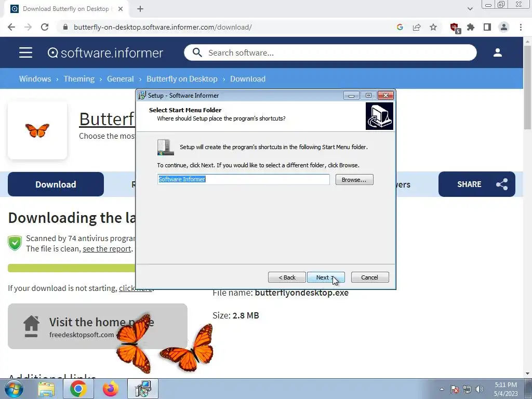Image resolution: width=532 pixels, height=399 pixels.
Task: Open the Extensions puzzle menu
Action: coord(471,27)
